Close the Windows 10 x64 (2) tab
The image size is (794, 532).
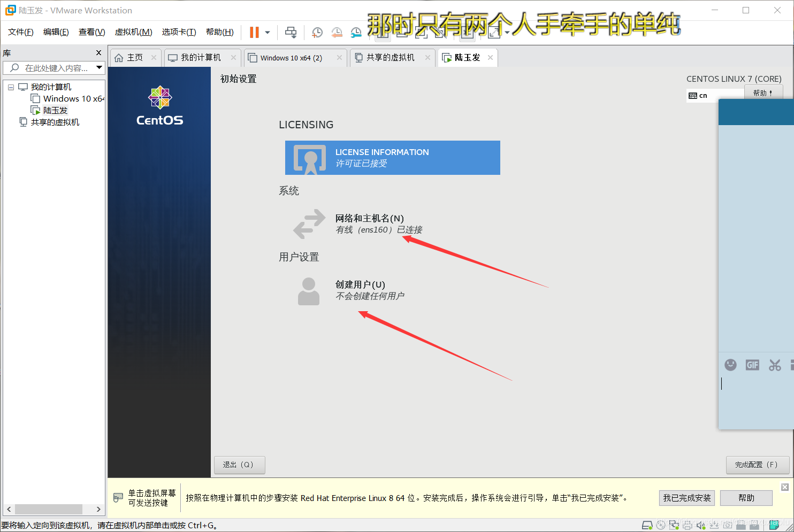pos(339,58)
